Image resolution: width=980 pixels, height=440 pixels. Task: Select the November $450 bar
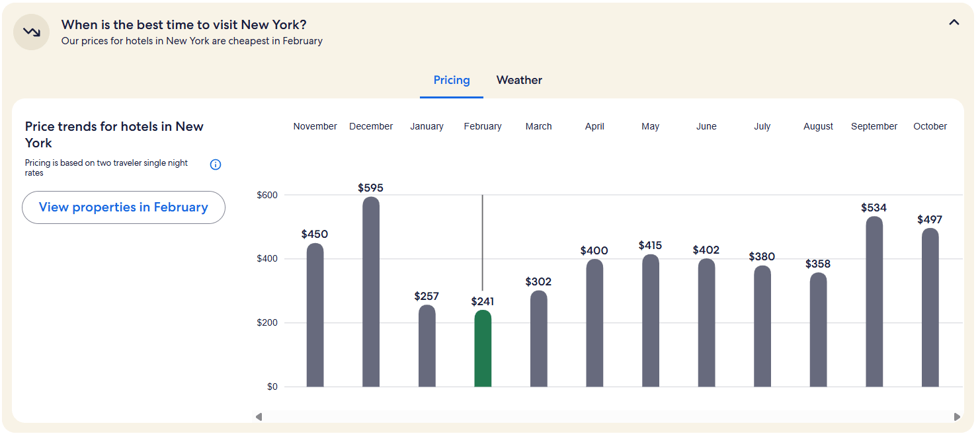(315, 317)
